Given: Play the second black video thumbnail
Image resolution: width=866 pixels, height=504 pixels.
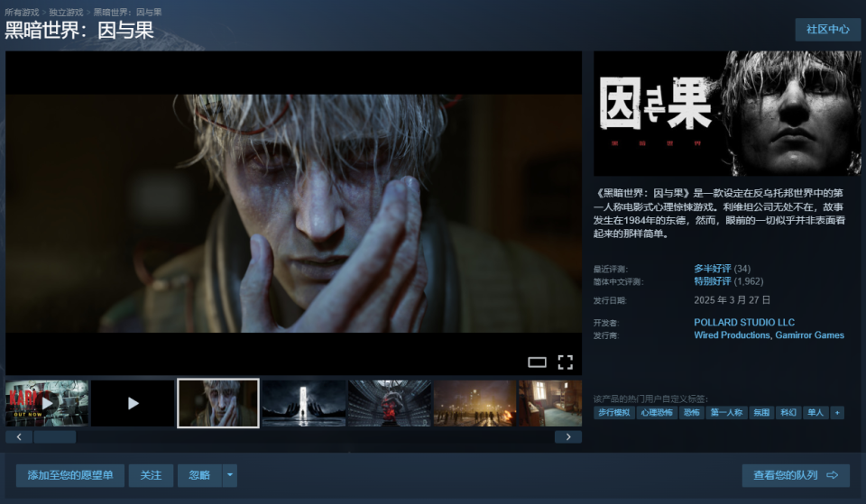Looking at the screenshot, I should tap(133, 403).
